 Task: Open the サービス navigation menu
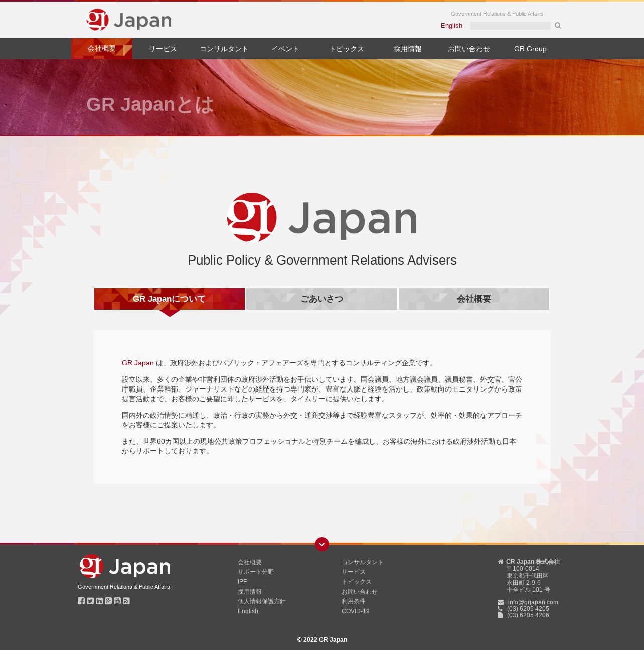tap(163, 49)
